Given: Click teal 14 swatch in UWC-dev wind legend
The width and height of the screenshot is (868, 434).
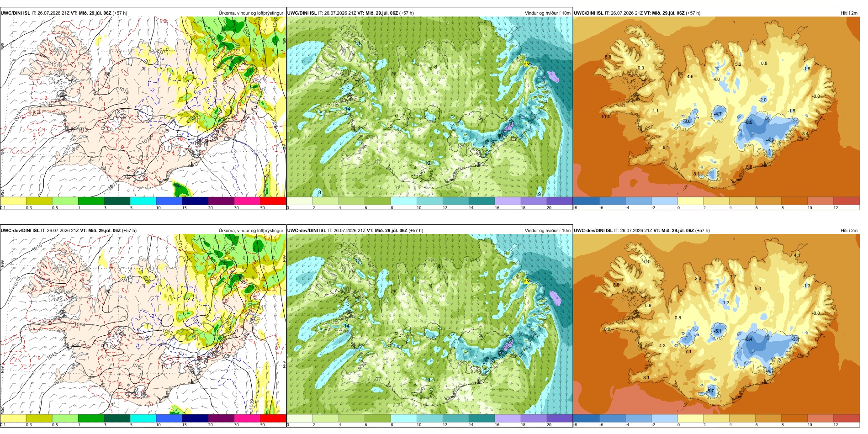Looking at the screenshot, I should coord(482,418).
